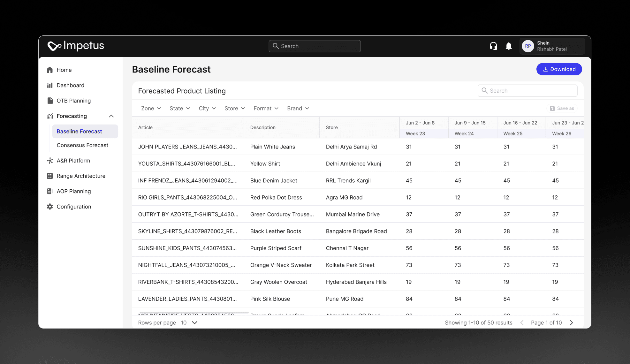Click the Forecasted Product Listing search field
The height and width of the screenshot is (364, 630).
coord(527,91)
